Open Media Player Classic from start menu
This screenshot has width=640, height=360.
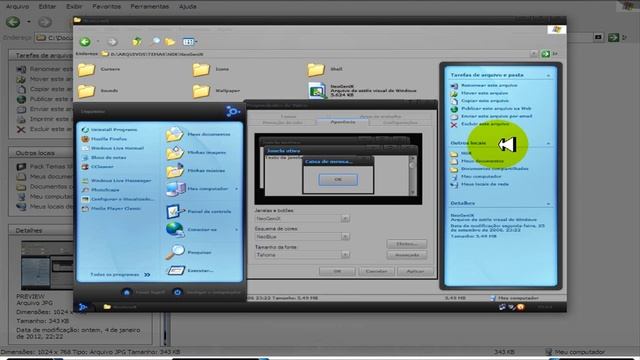[111, 209]
